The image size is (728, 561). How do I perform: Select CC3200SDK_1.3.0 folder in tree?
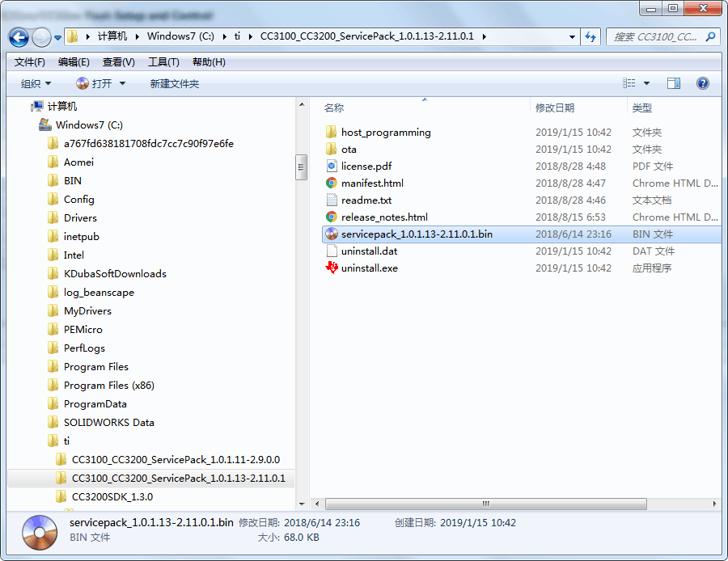(x=112, y=496)
